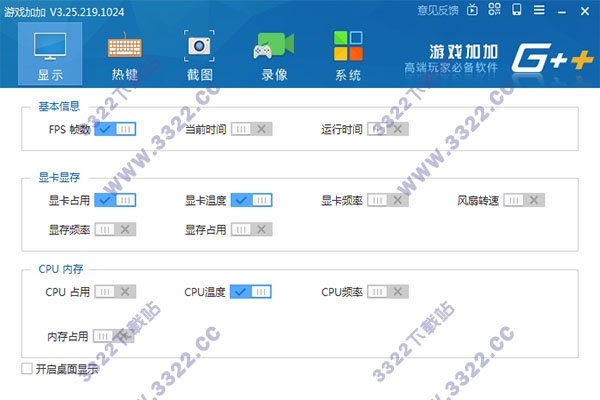Switch to the 录像 recording tab
The height and width of the screenshot is (400, 600).
click(x=274, y=56)
